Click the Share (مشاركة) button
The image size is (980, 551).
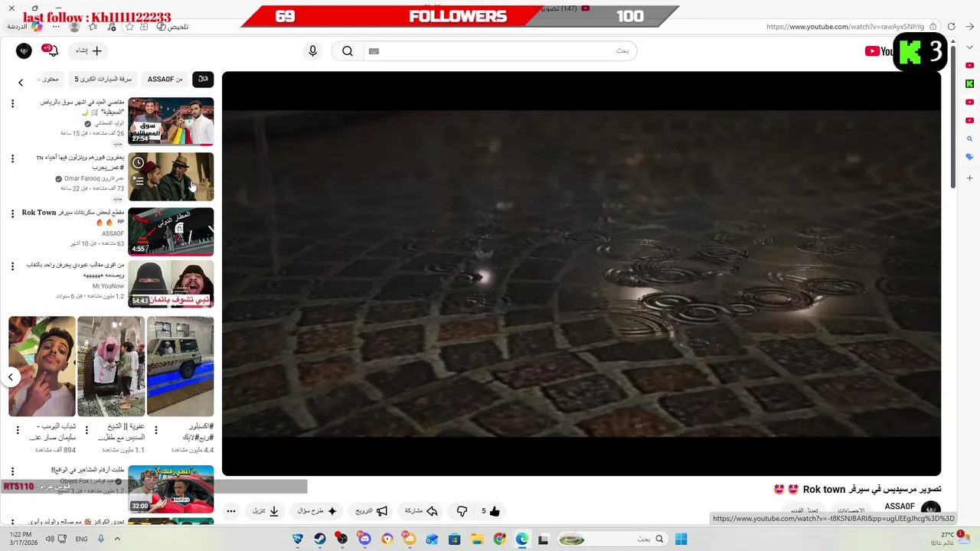point(421,511)
